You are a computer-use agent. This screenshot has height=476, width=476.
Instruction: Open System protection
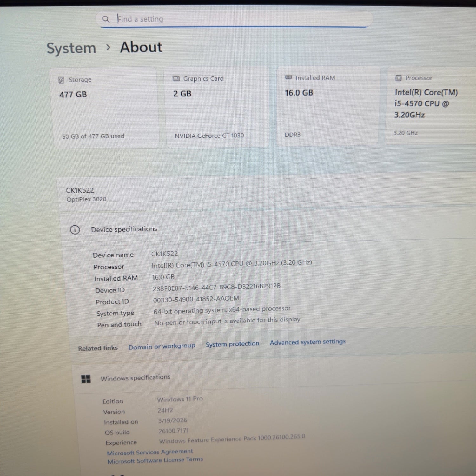click(233, 343)
